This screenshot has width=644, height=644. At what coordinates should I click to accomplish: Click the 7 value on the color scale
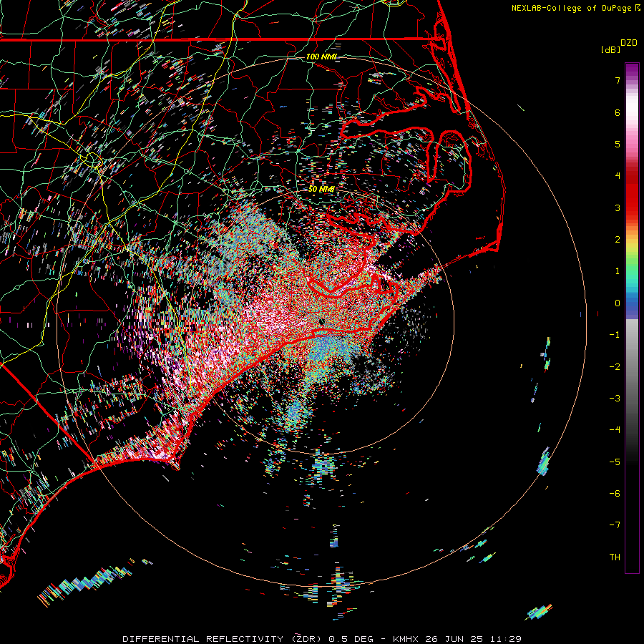618,80
